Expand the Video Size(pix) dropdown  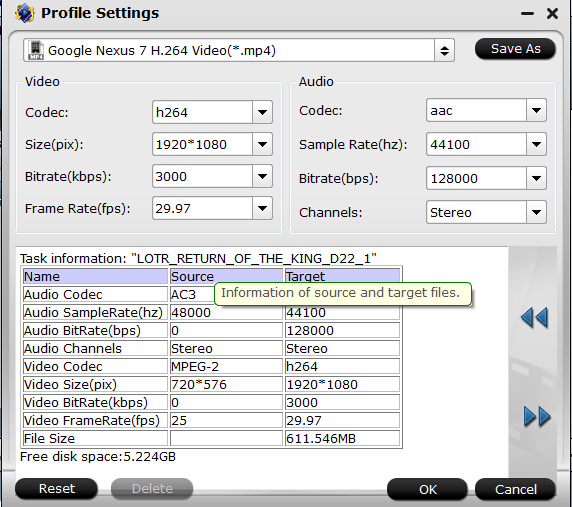click(262, 144)
